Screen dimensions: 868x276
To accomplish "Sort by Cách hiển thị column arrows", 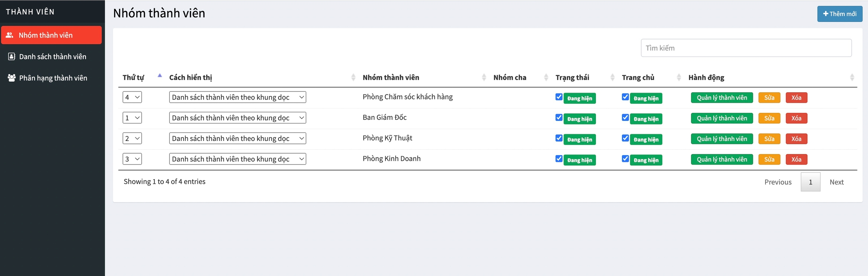I will point(353,78).
